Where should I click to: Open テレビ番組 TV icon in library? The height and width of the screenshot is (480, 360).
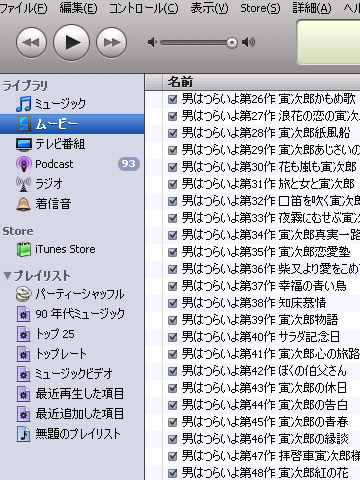pos(24,144)
